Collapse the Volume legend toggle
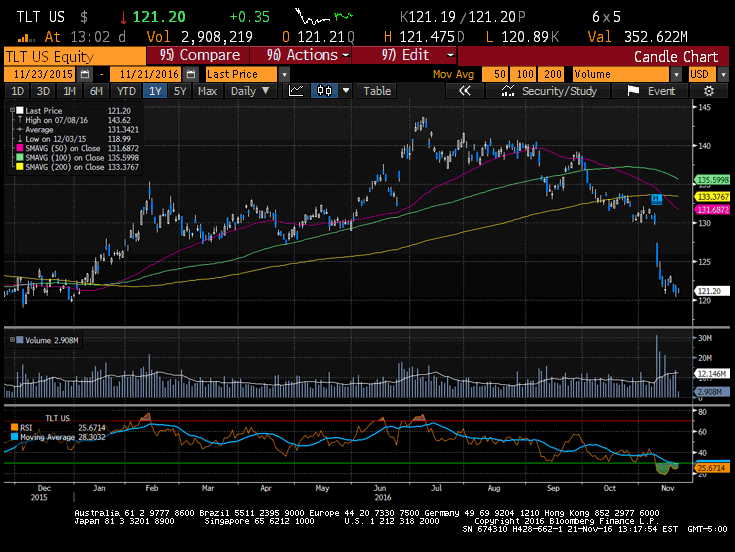735x552 pixels. tap(12, 340)
